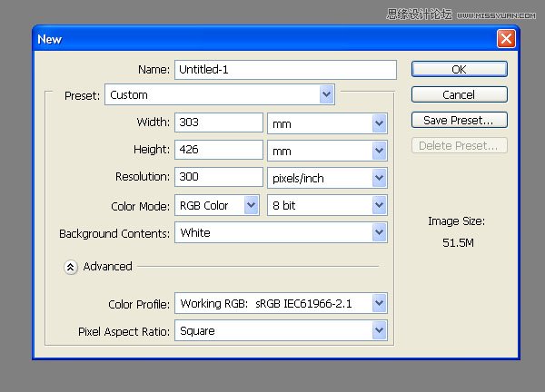Click in the Name field Untitled-1
The height and width of the screenshot is (392, 545).
(x=285, y=70)
